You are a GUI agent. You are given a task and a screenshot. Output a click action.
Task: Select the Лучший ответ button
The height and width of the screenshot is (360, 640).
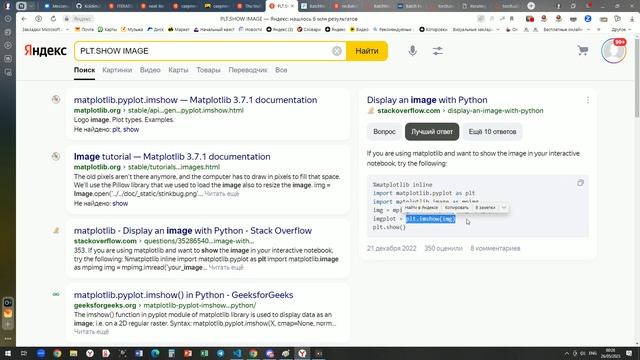point(432,132)
